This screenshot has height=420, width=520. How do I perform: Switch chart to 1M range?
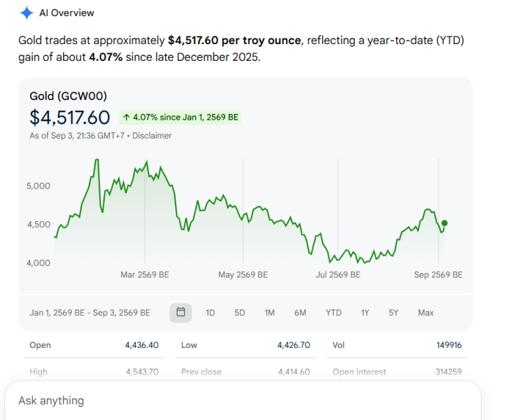coord(269,313)
